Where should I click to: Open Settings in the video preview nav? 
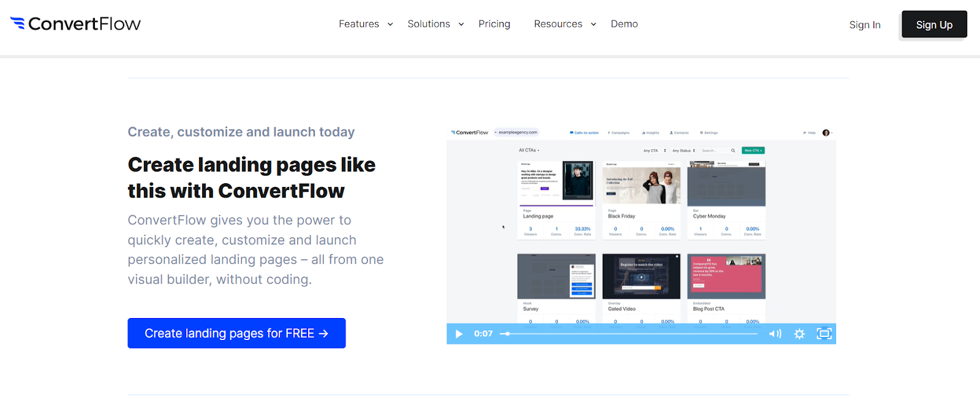(x=709, y=132)
